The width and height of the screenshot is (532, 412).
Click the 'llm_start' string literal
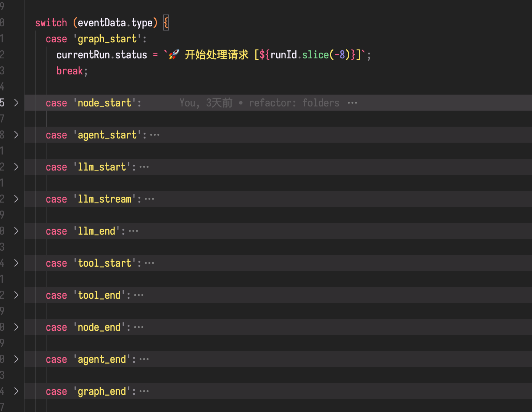tap(102, 167)
